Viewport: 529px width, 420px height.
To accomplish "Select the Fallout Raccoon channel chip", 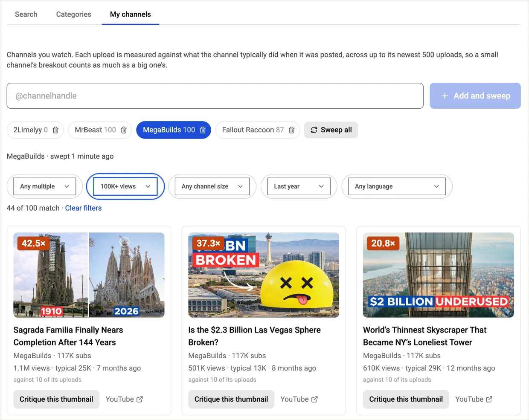I will (252, 130).
